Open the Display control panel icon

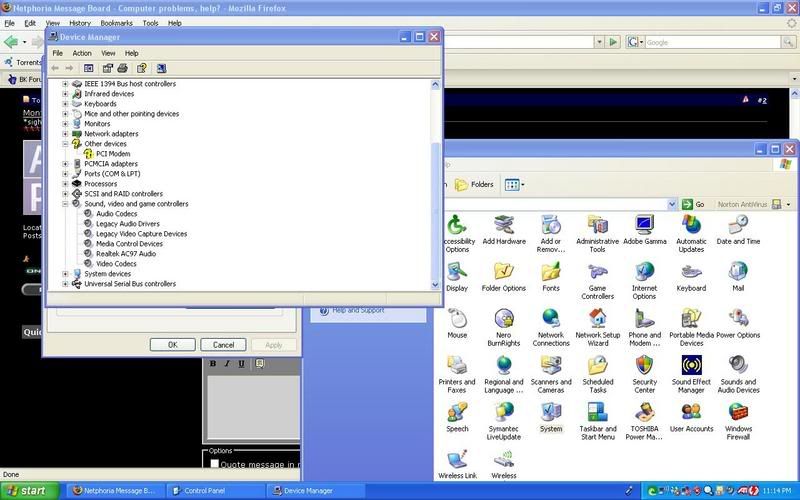457,277
